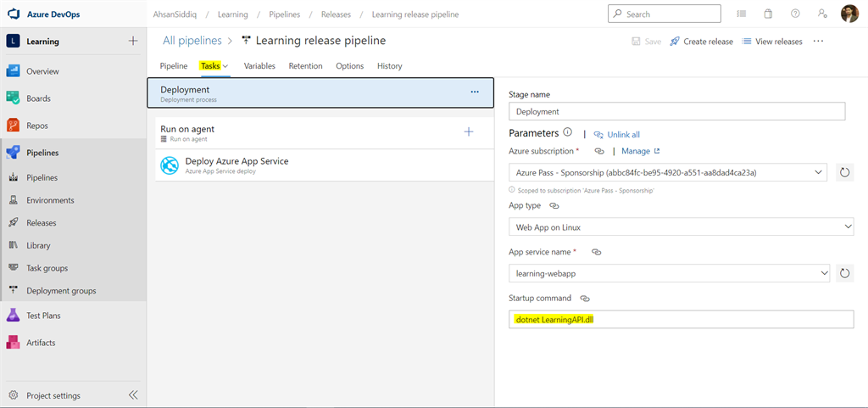Open Deployment stage more options menu
Image resolution: width=868 pixels, height=408 pixels.
[475, 92]
